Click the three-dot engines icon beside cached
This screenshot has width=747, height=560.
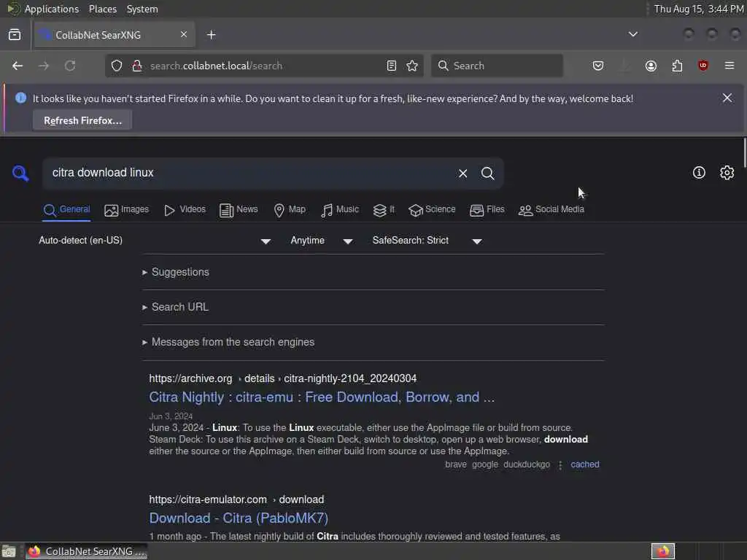tap(560, 464)
